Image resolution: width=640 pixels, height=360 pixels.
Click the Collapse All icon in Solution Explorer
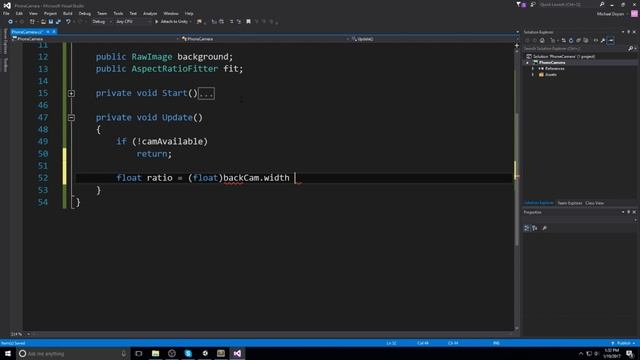pyautogui.click(x=578, y=40)
